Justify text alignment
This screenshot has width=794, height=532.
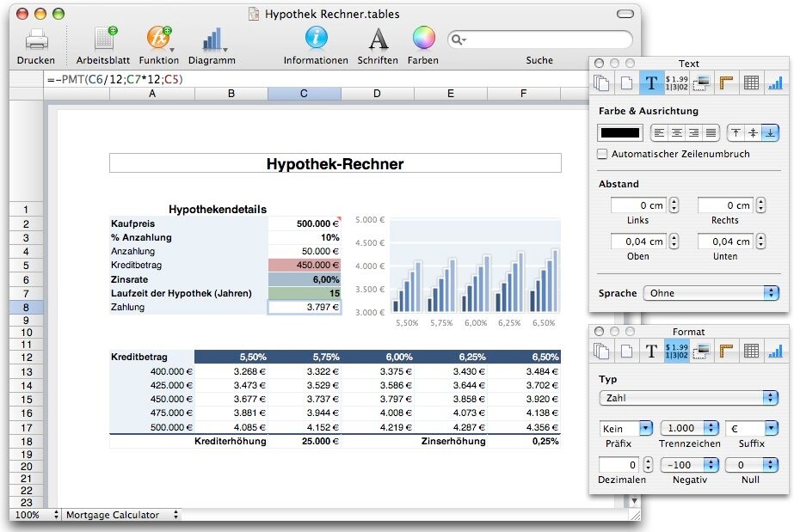pos(711,133)
